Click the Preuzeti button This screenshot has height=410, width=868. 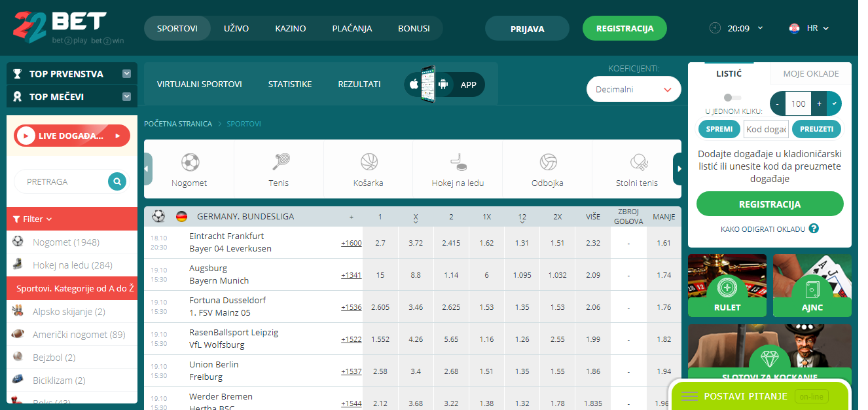point(816,129)
